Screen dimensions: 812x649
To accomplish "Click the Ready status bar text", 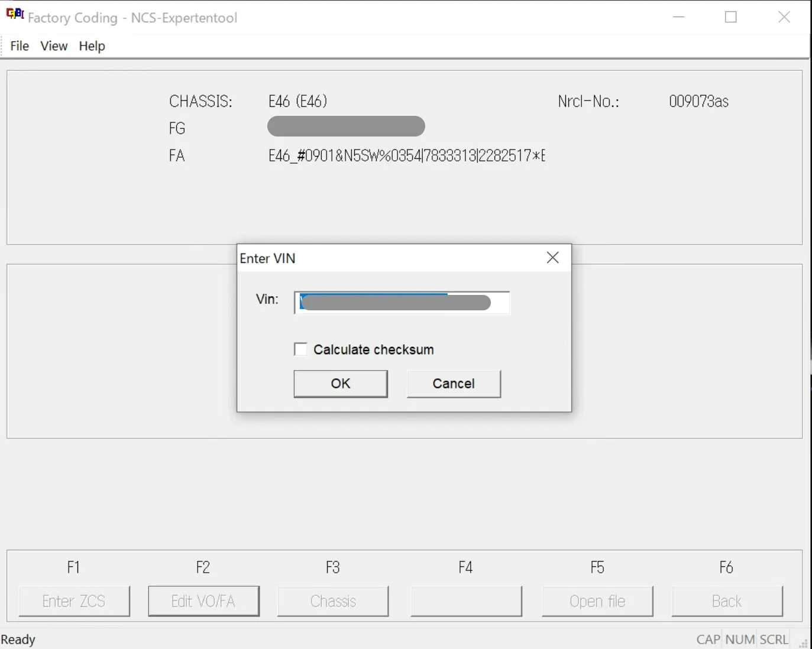I will (x=18, y=640).
